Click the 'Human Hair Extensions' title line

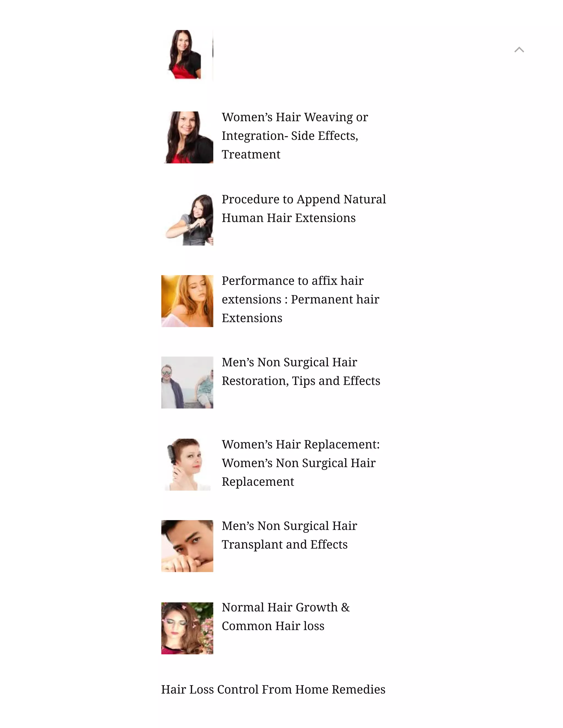(x=289, y=218)
